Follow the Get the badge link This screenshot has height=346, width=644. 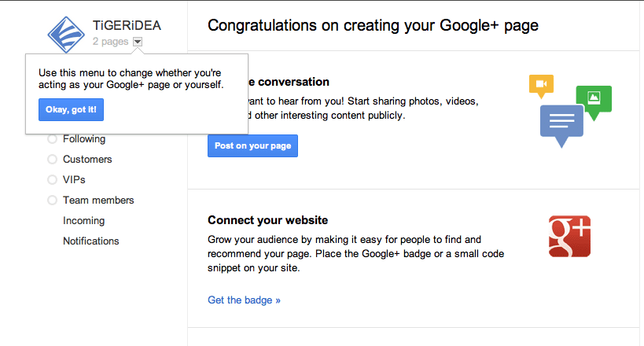[x=244, y=300]
